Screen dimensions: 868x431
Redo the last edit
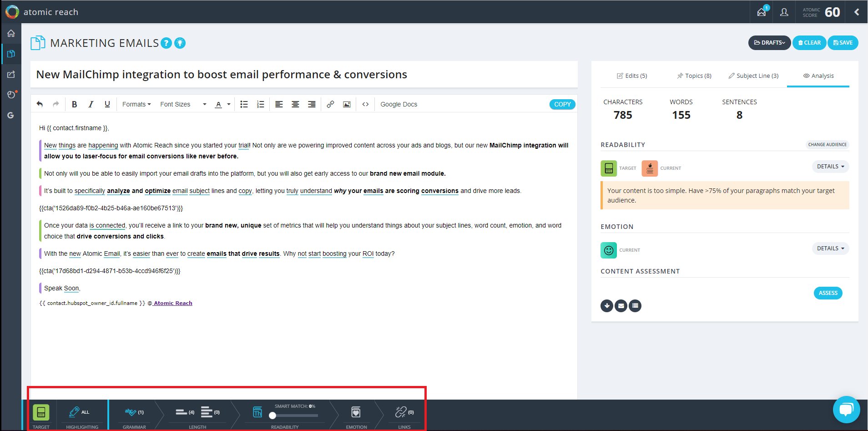tap(56, 104)
